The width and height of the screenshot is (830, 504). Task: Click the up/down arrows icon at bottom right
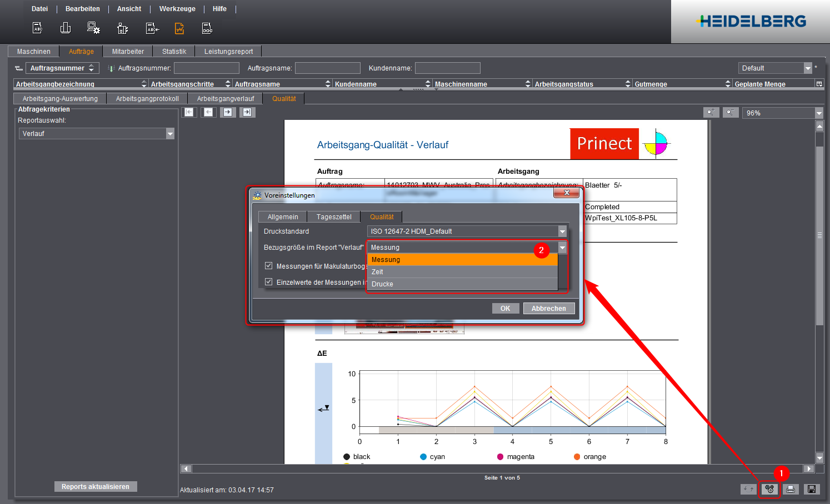click(748, 489)
